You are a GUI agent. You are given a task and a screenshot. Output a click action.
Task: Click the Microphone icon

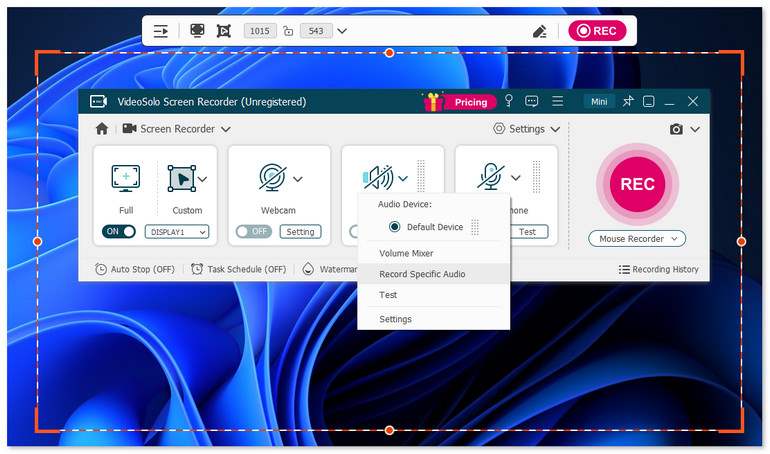(x=491, y=177)
